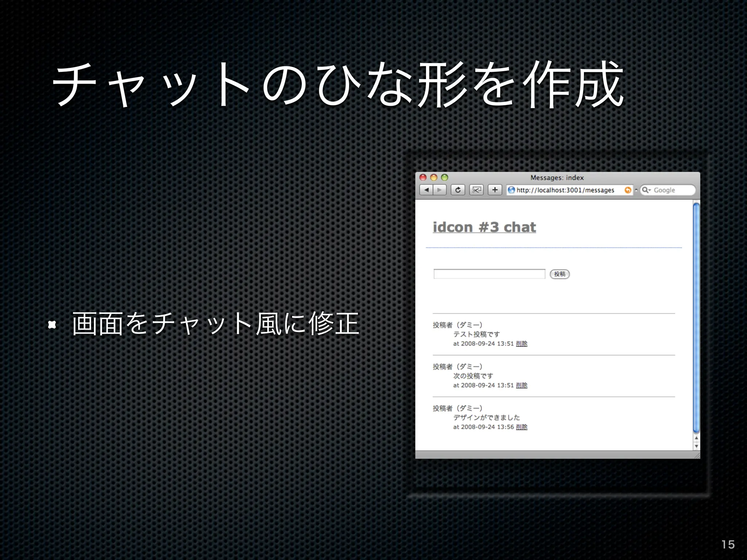Open the idcon #3 chat heading link

[484, 227]
